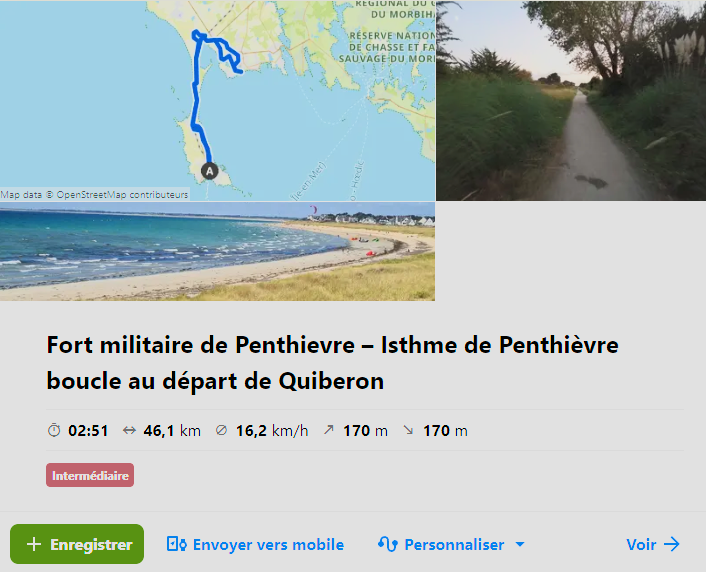Click the route icon beside Personnaliser

point(388,544)
